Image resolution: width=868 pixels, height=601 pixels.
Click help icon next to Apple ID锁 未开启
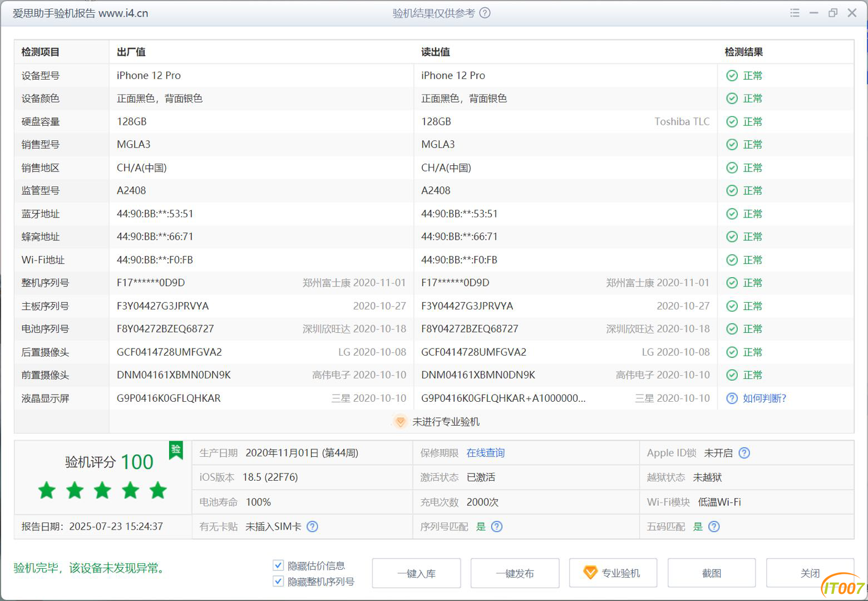tap(744, 453)
